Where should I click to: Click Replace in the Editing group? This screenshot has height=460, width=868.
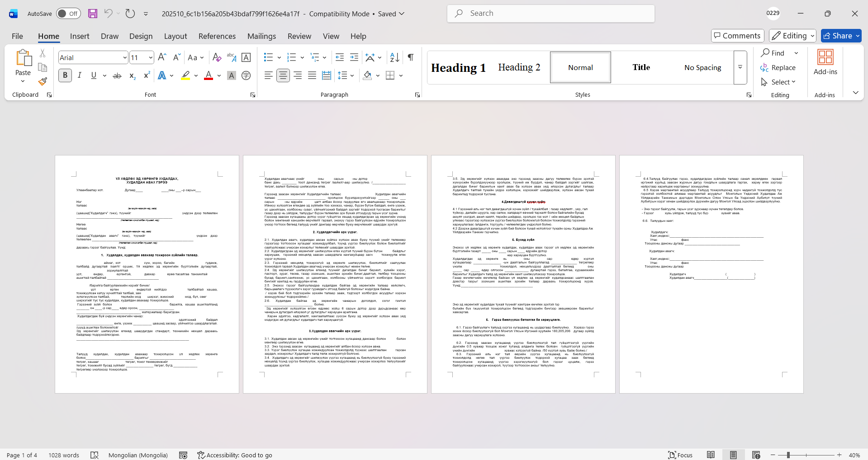click(x=778, y=67)
